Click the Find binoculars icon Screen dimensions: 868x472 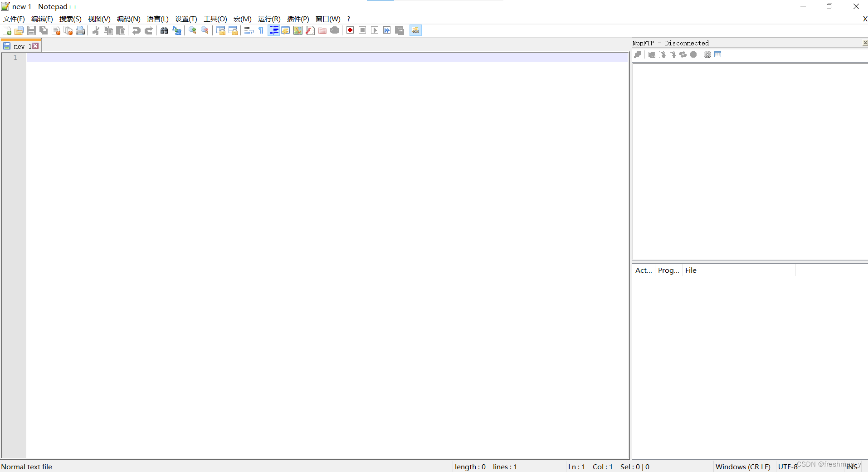click(x=164, y=30)
